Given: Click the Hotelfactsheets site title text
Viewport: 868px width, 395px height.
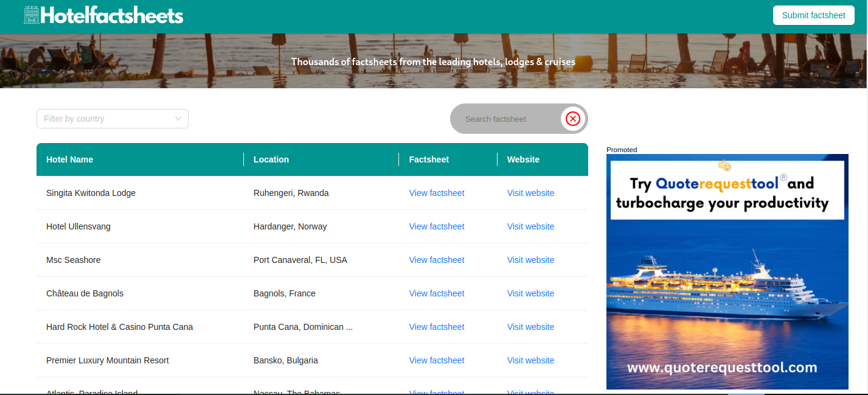Looking at the screenshot, I should [x=112, y=16].
